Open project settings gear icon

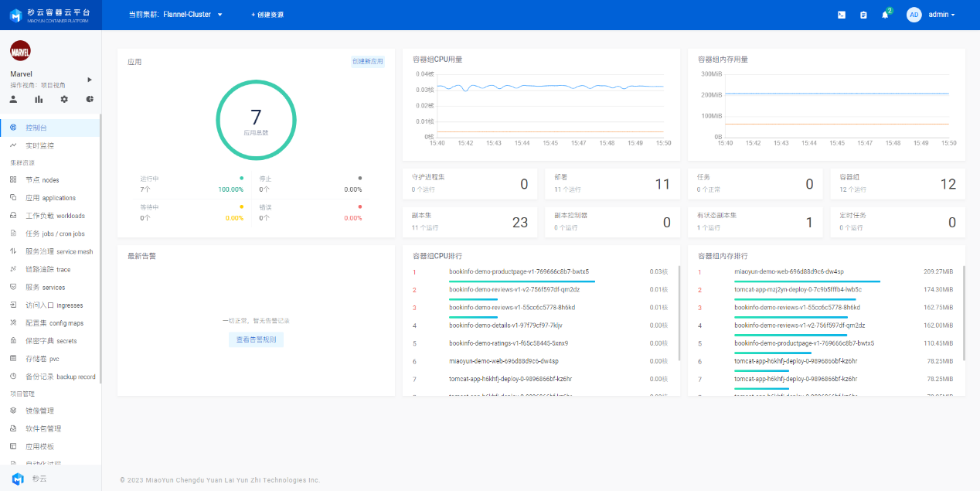coord(64,99)
